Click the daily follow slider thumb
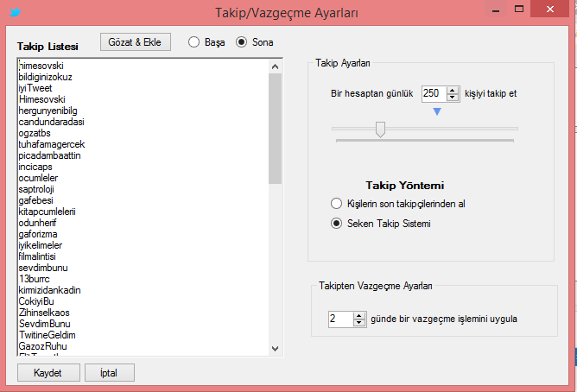 point(379,130)
